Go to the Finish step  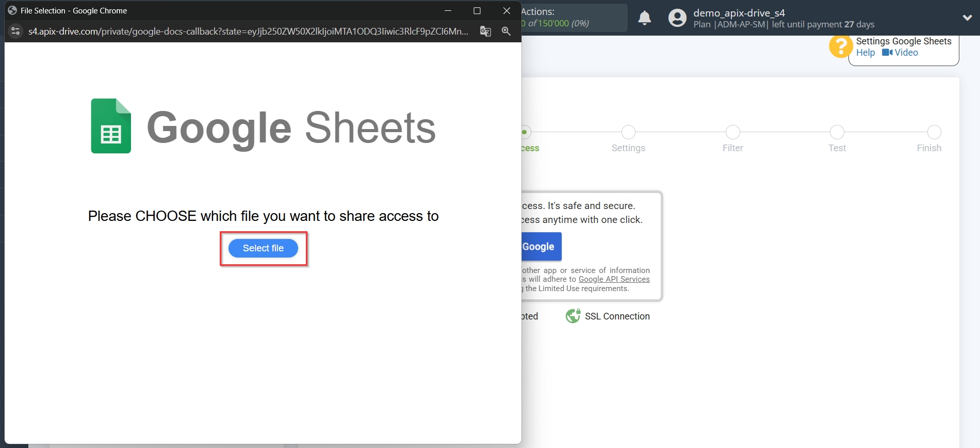click(929, 139)
